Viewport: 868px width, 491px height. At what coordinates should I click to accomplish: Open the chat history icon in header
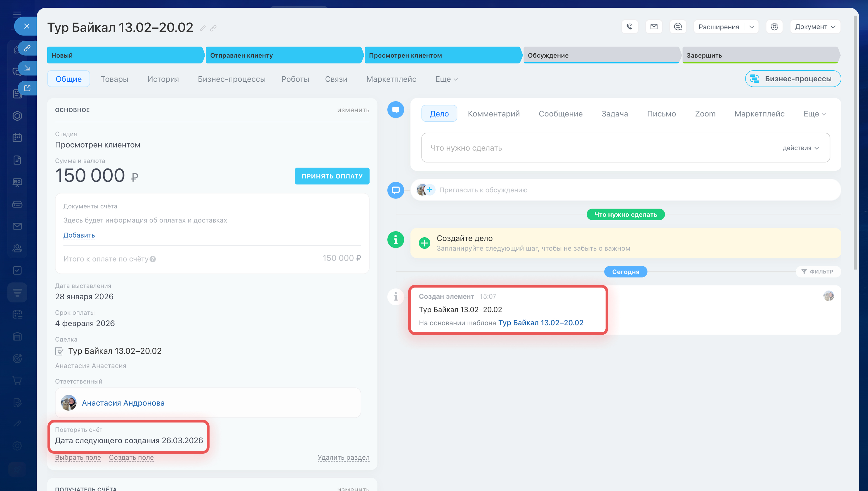point(678,27)
